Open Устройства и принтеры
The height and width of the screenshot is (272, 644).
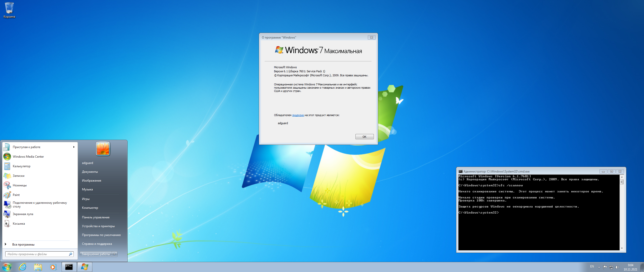(x=98, y=226)
